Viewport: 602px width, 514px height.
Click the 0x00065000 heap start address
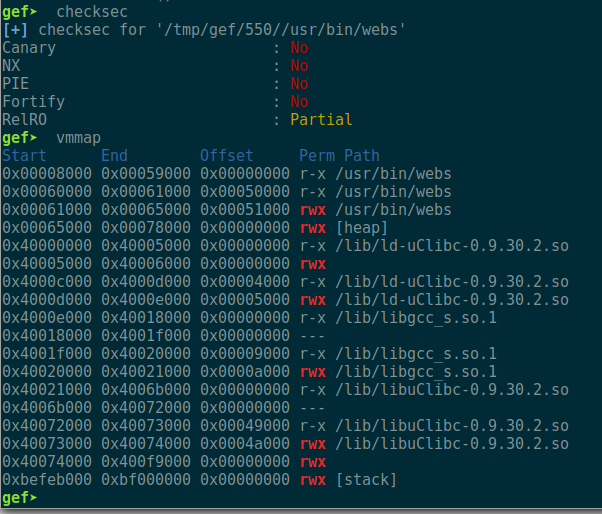[x=47, y=227]
